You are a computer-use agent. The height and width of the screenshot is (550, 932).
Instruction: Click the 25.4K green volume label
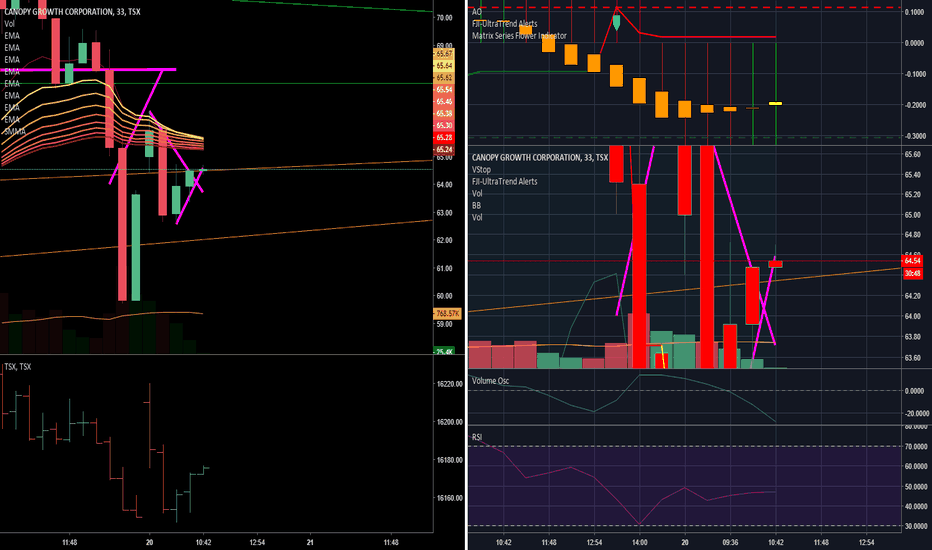tap(444, 351)
